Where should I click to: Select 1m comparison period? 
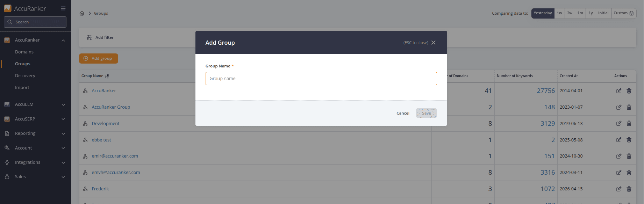tap(580, 13)
